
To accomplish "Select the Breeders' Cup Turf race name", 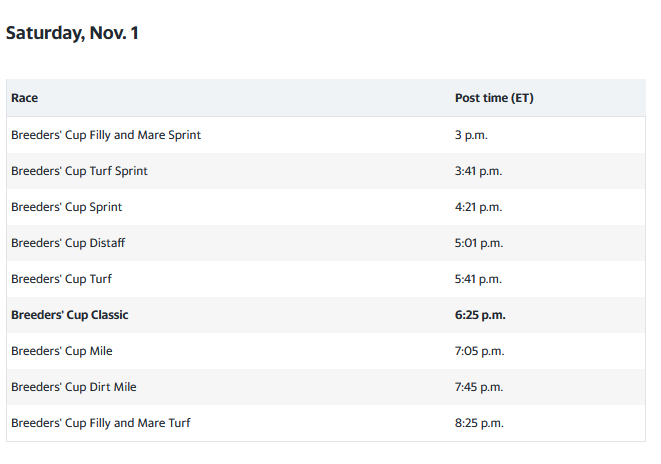I will (61, 279).
